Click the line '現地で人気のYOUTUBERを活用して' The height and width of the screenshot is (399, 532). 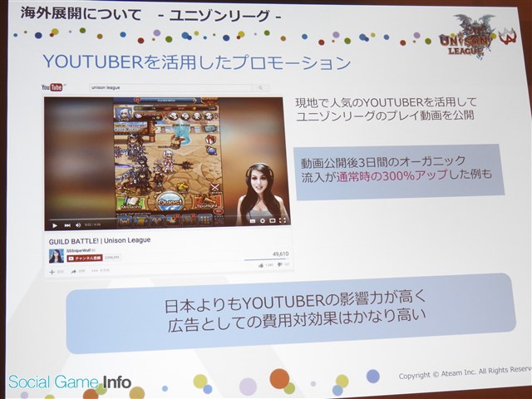pos(386,101)
